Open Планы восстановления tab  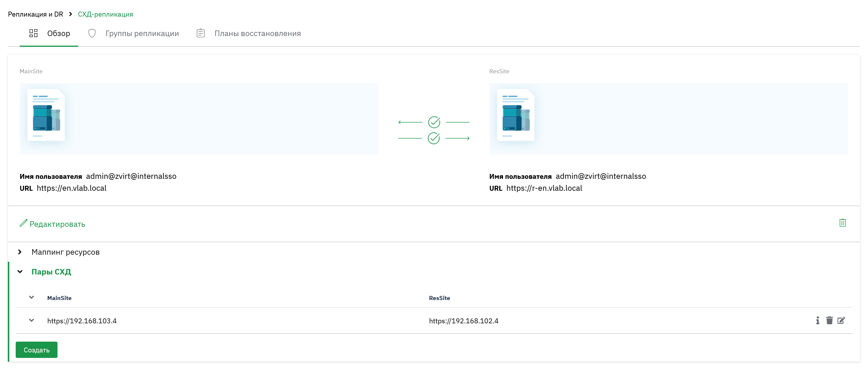pyautogui.click(x=249, y=33)
